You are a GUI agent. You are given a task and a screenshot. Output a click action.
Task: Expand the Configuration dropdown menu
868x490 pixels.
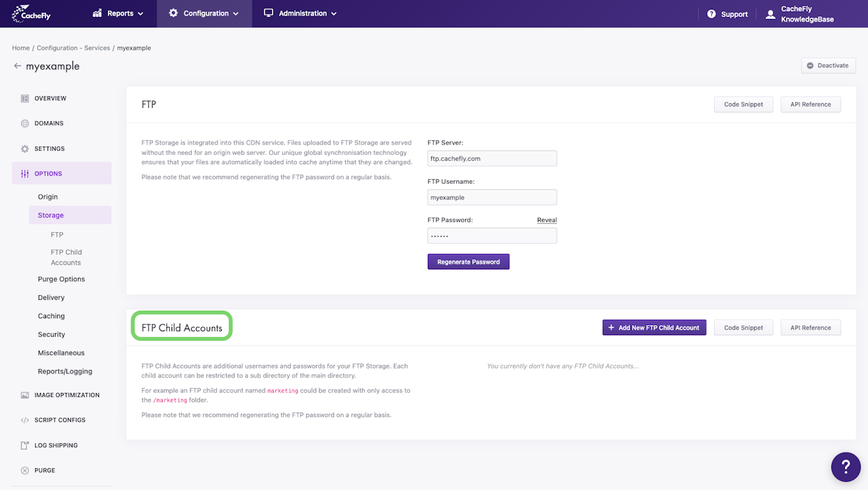tap(204, 14)
